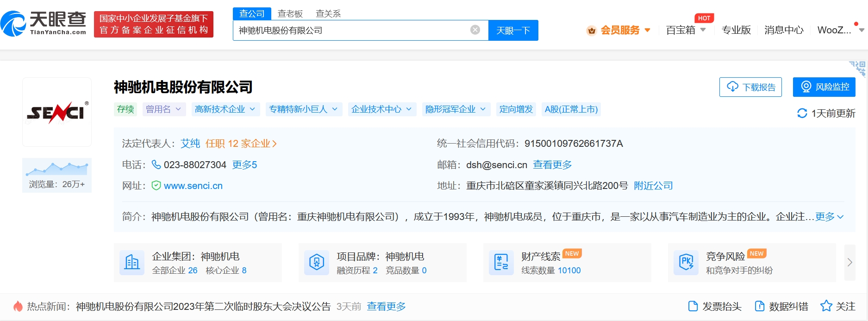
Task: Clear the search box with the X icon
Action: pyautogui.click(x=475, y=30)
